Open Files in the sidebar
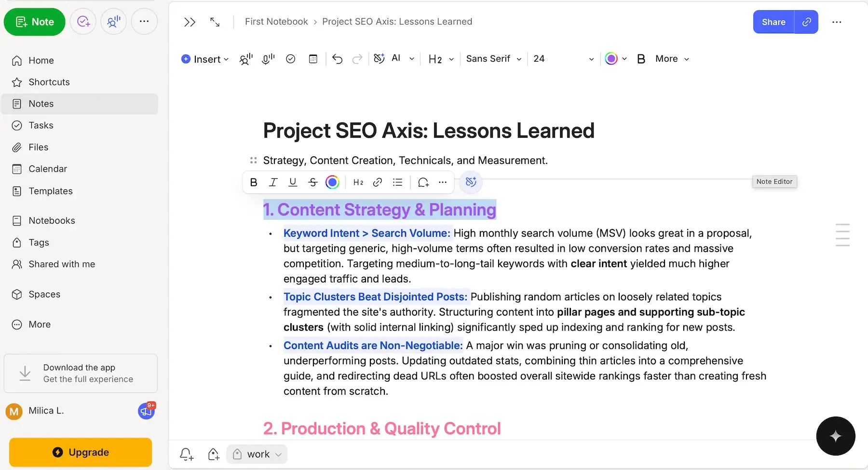 coord(80,147)
